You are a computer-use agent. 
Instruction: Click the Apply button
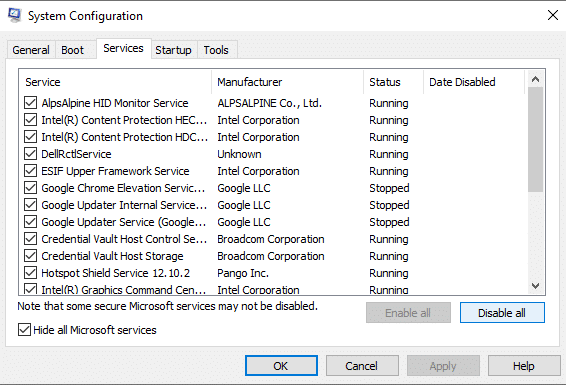click(443, 366)
